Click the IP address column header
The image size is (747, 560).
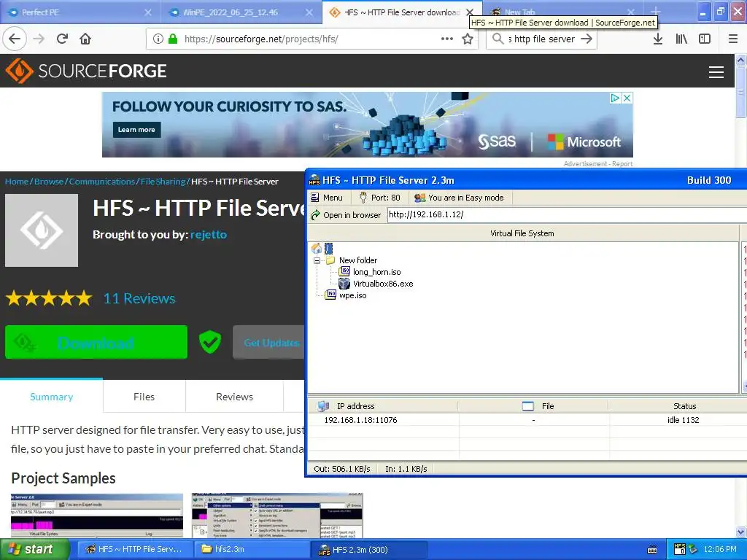click(383, 406)
